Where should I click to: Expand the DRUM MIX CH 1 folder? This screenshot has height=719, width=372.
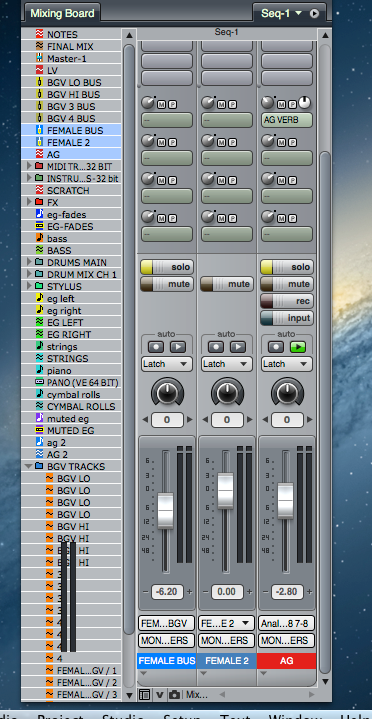pyautogui.click(x=29, y=274)
